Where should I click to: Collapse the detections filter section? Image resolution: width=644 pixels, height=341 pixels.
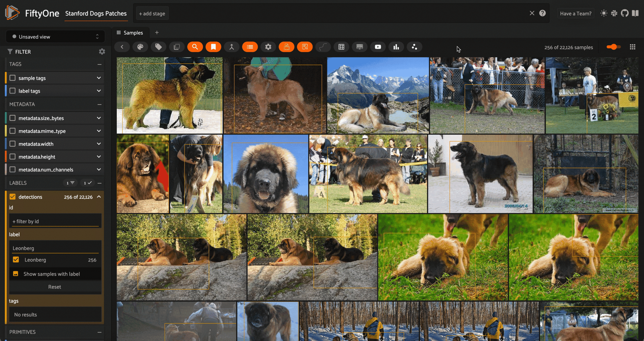tap(99, 197)
